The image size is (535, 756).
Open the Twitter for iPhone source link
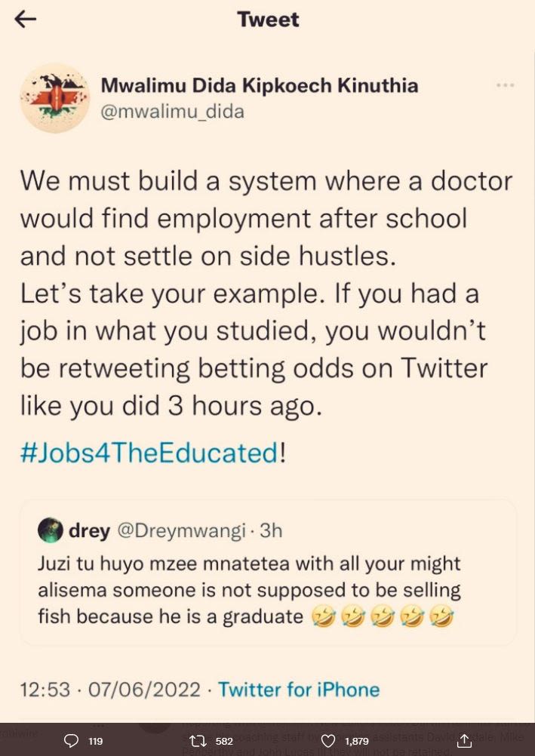[x=298, y=689]
